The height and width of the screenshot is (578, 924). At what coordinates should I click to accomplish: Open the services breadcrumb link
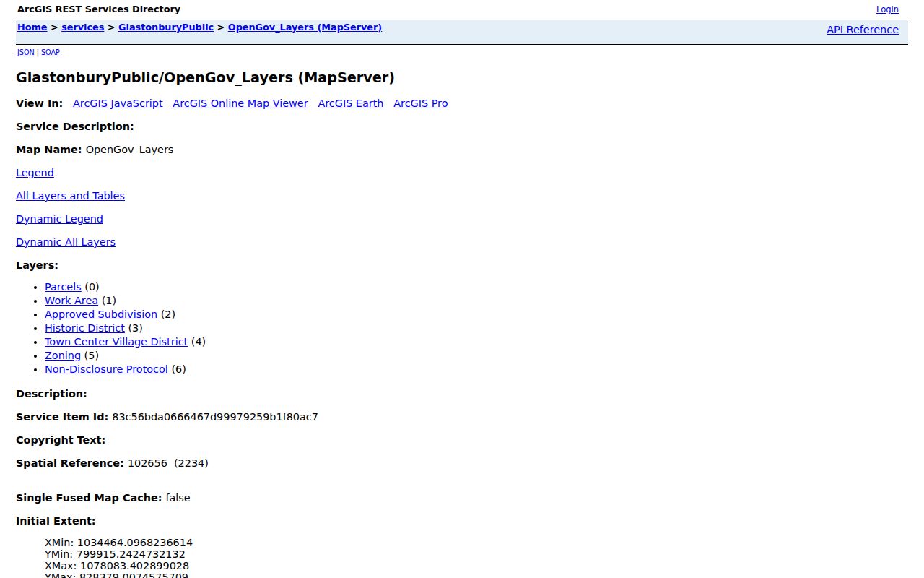click(x=83, y=27)
